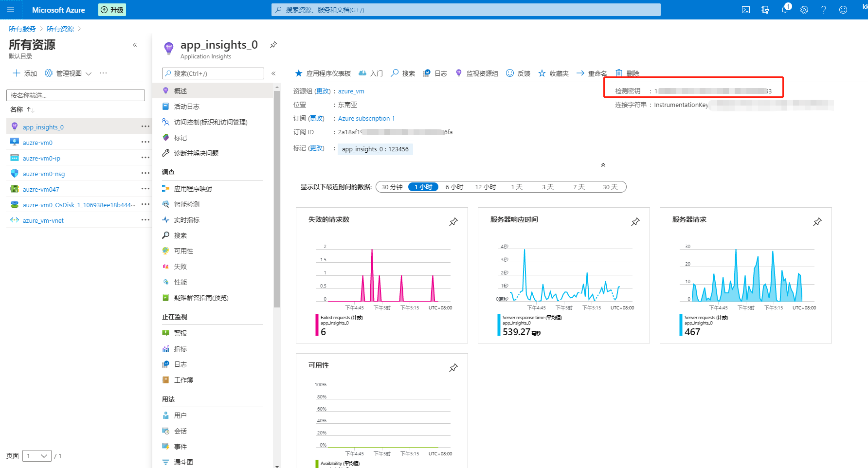Screen dimensions: 868x468
Task: Select the 1 小时 time range
Action: pos(423,187)
